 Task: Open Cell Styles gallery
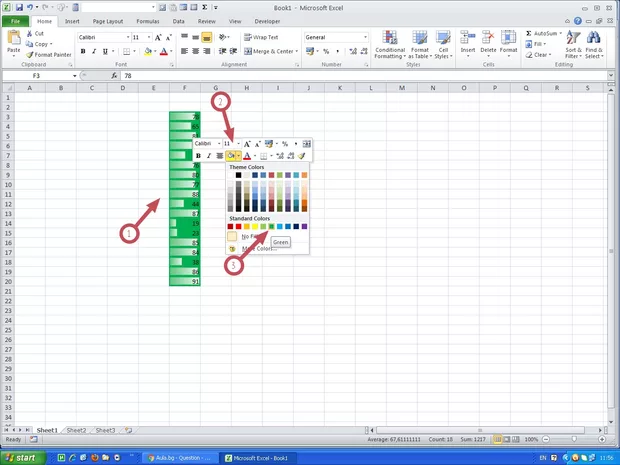click(x=443, y=44)
